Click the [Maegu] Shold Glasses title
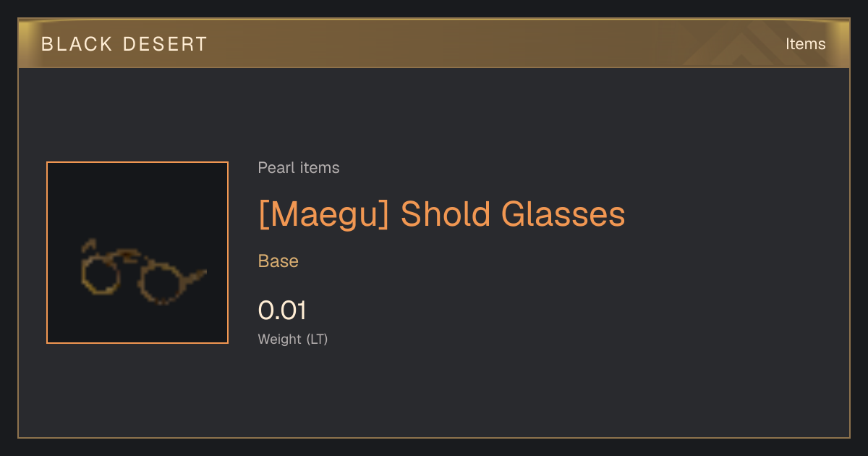The height and width of the screenshot is (456, 868). (x=441, y=214)
